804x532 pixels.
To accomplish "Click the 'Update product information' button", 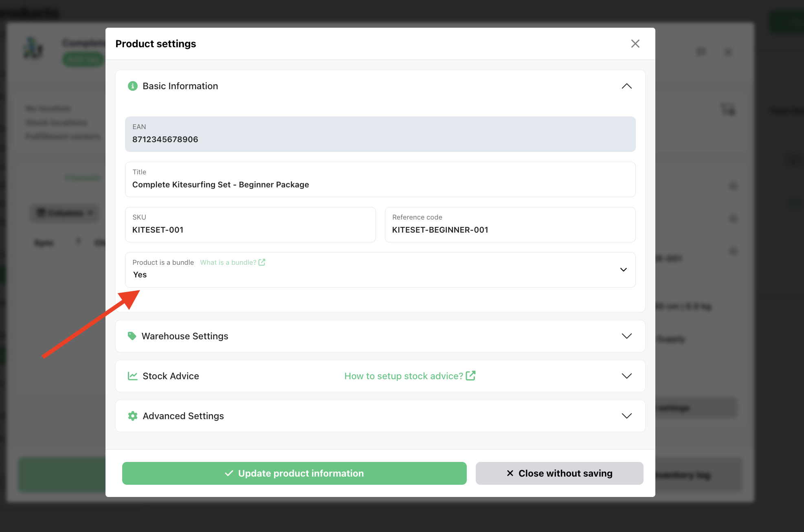I will coord(294,473).
